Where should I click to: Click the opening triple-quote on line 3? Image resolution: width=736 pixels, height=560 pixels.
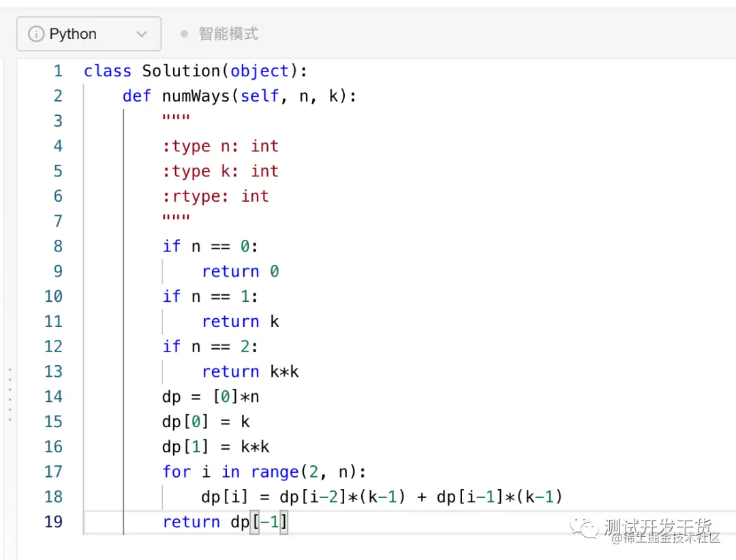pos(176,117)
